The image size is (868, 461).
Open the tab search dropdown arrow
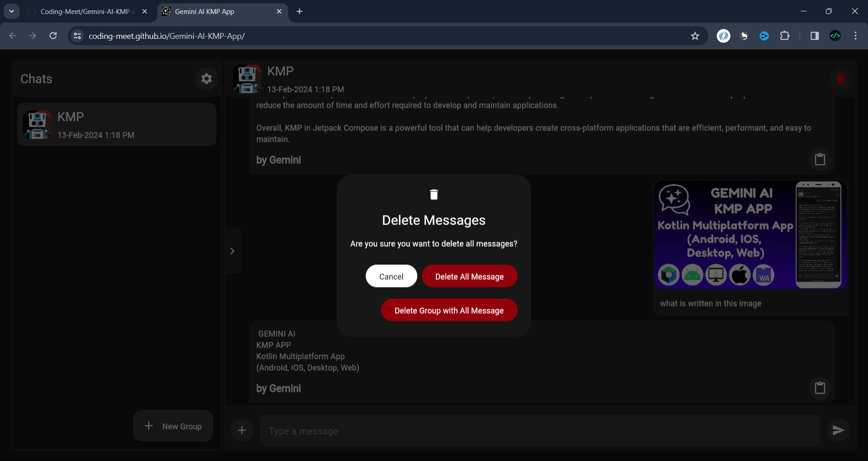(x=11, y=11)
